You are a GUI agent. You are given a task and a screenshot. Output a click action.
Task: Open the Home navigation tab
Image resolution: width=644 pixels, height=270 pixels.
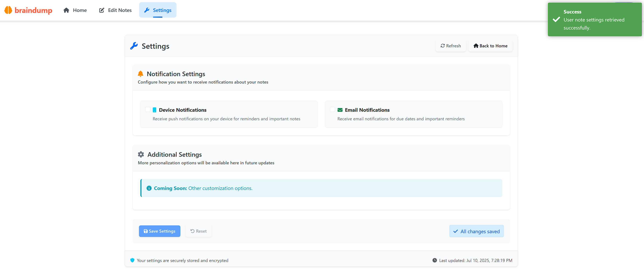75,10
